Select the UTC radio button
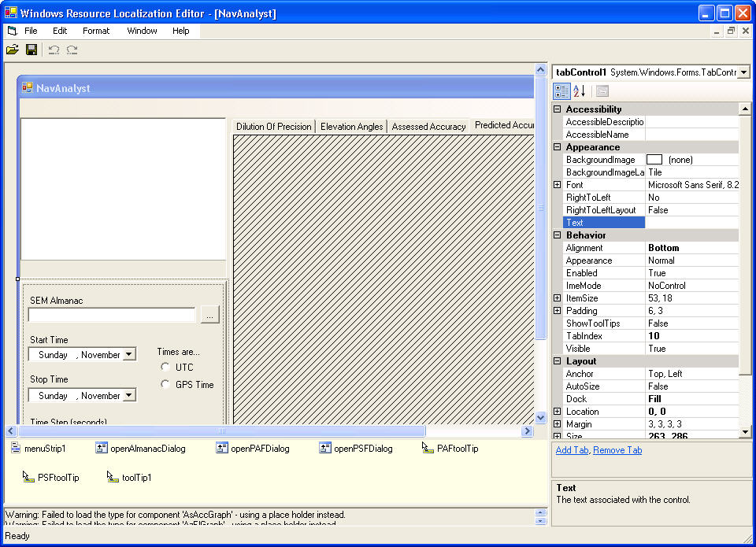Screen dimensions: 756x547 [x=165, y=368]
